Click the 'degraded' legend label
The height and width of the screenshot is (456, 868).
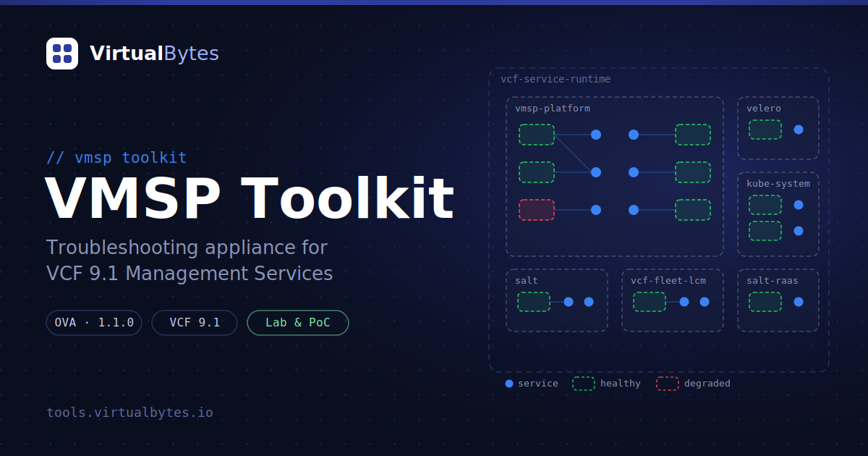(707, 384)
